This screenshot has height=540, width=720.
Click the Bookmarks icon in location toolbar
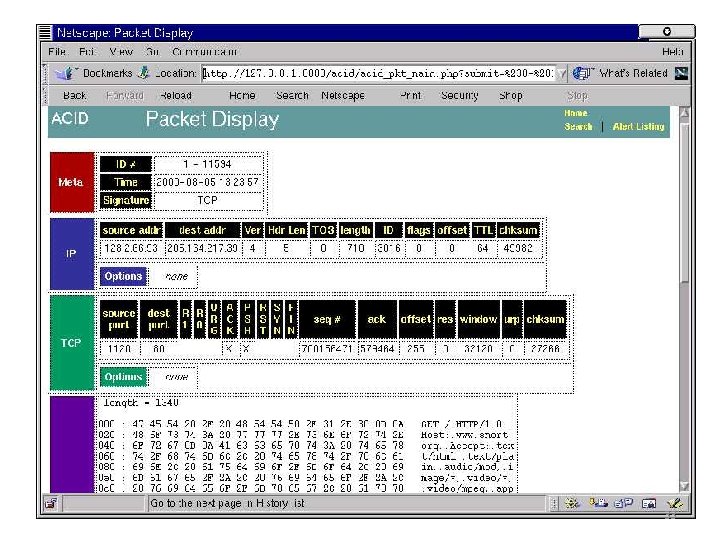[63, 73]
